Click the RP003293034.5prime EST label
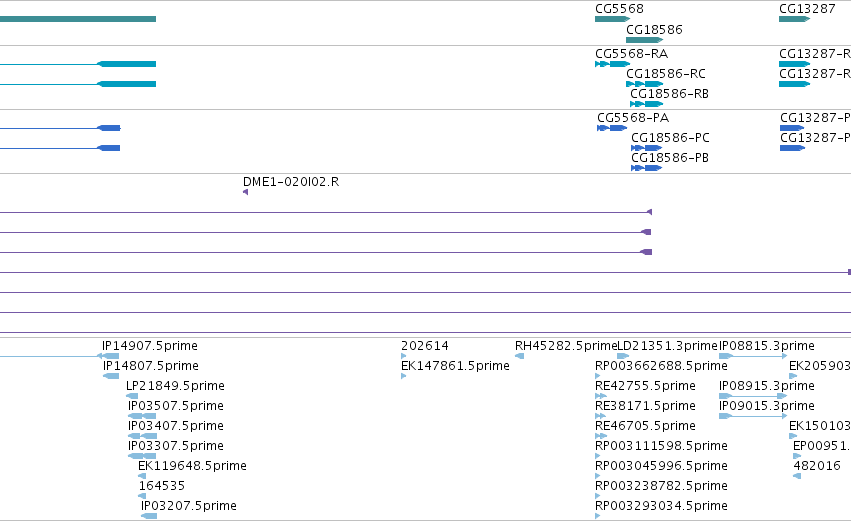851x521 pixels. pyautogui.click(x=661, y=506)
